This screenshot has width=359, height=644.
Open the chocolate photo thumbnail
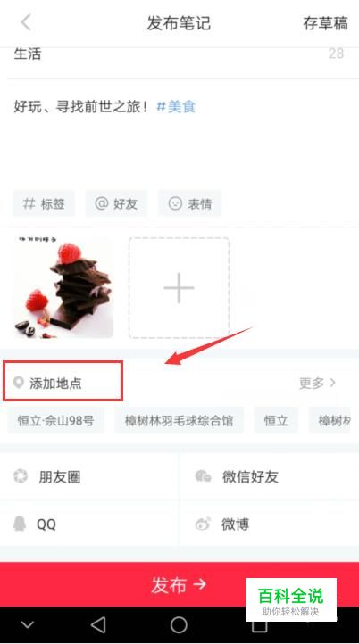coord(63,287)
